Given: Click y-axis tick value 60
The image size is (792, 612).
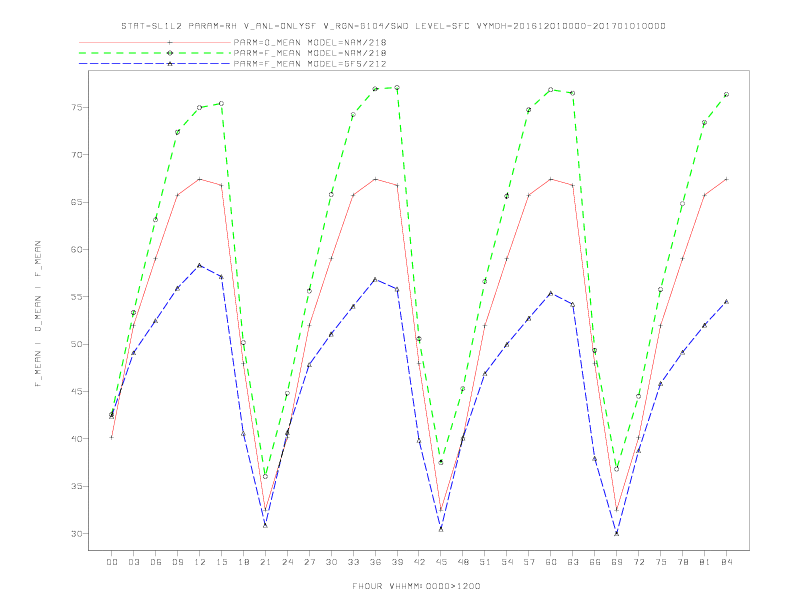Looking at the screenshot, I should 76,249.
